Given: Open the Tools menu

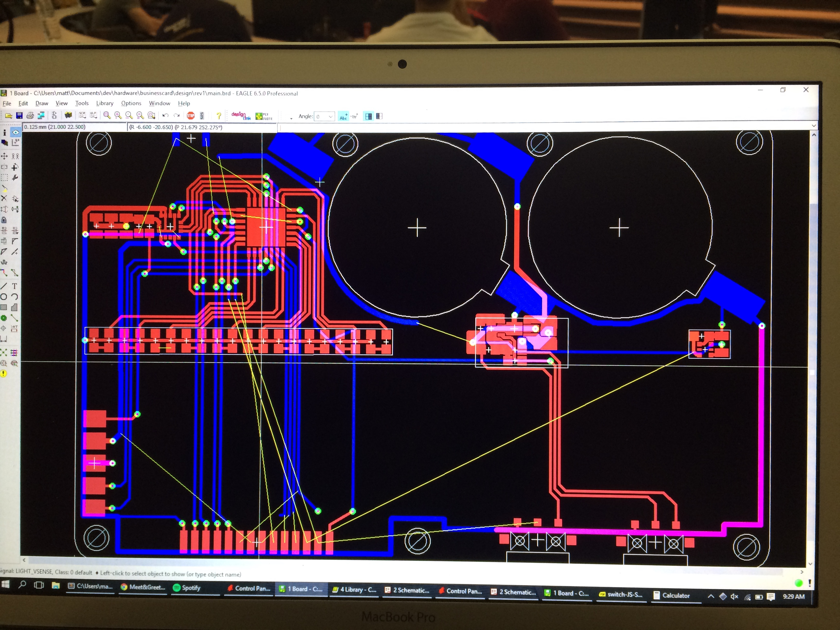Looking at the screenshot, I should click(x=82, y=103).
